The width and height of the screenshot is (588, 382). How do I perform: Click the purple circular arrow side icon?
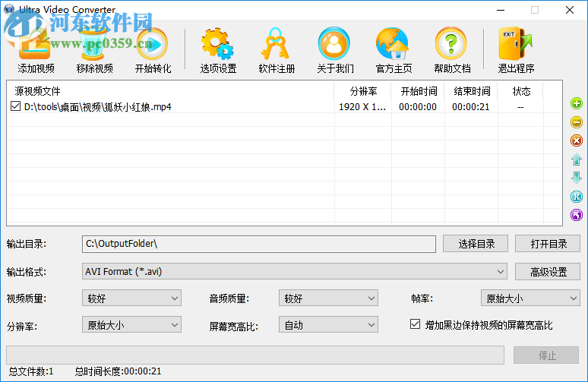[577, 215]
